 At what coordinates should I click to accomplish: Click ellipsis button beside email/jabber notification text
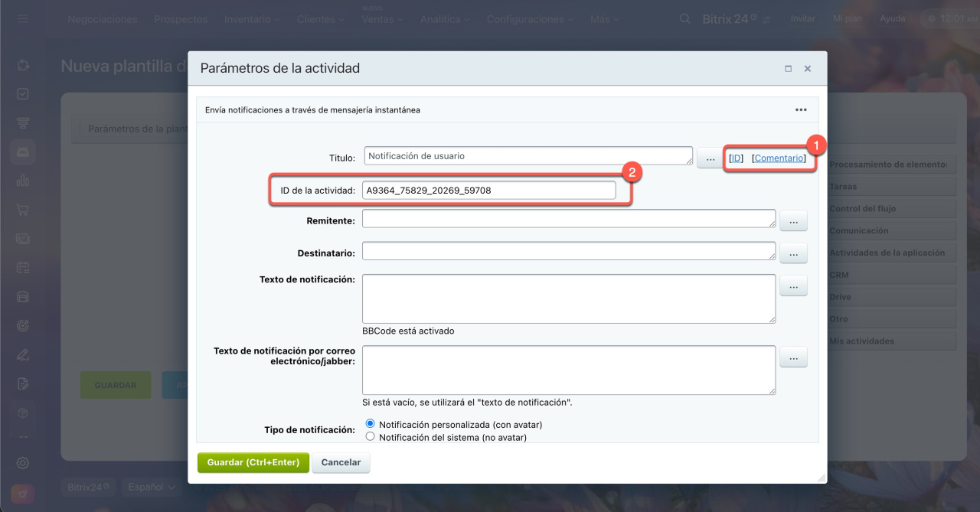(x=793, y=357)
